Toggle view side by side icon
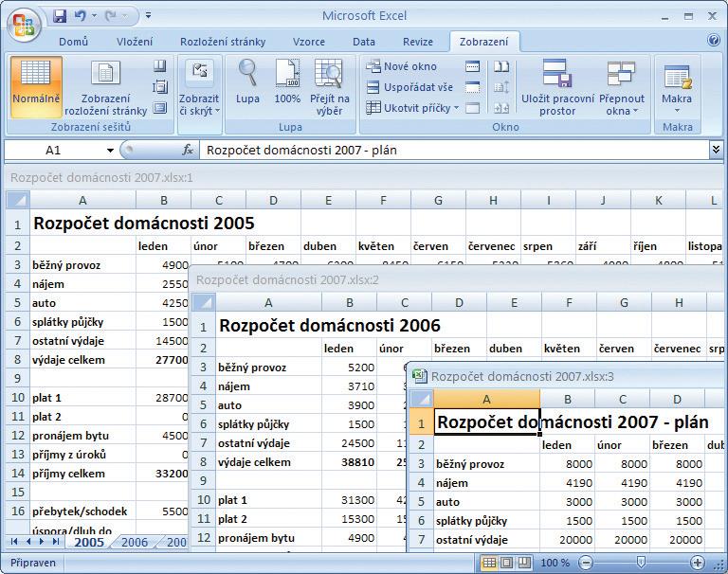This screenshot has width=728, height=574. click(x=501, y=66)
